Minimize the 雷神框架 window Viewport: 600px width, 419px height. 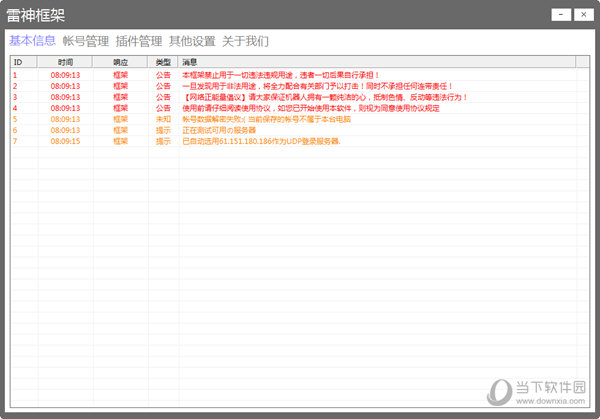pyautogui.click(x=562, y=14)
